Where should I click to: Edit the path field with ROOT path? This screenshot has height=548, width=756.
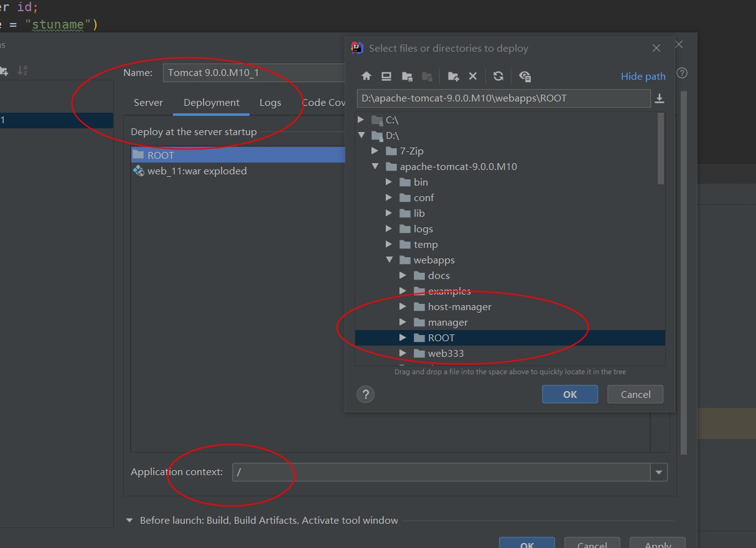coord(503,98)
